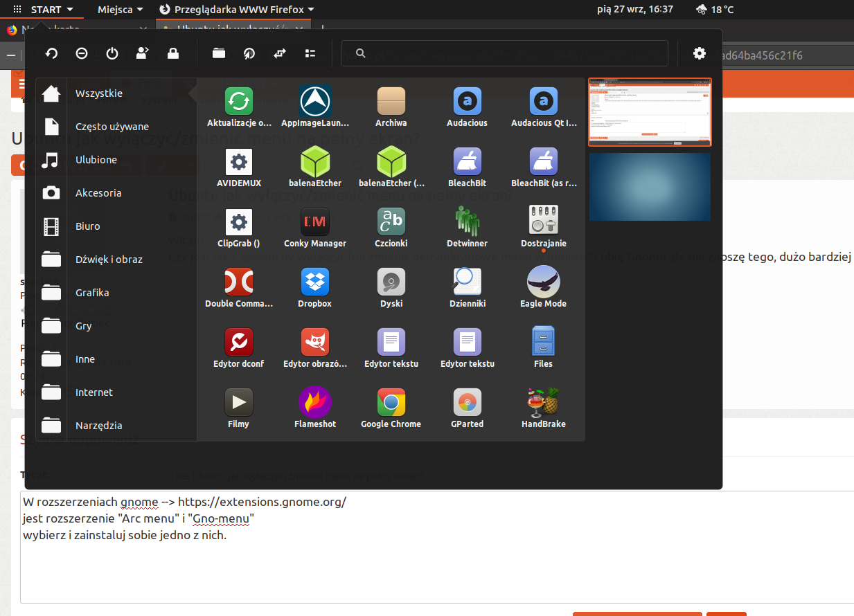Screen dimensions: 854x616
Task: Open the clock and calendar in top bar
Action: (x=635, y=10)
